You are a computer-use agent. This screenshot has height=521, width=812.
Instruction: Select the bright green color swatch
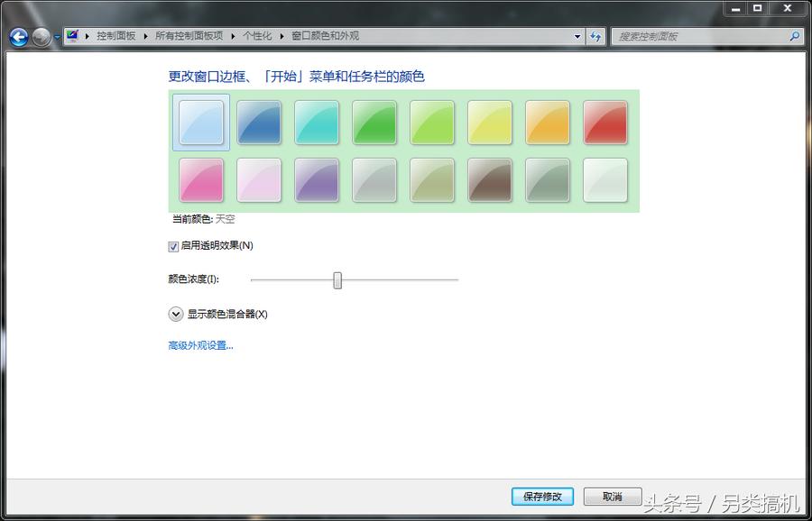374,123
